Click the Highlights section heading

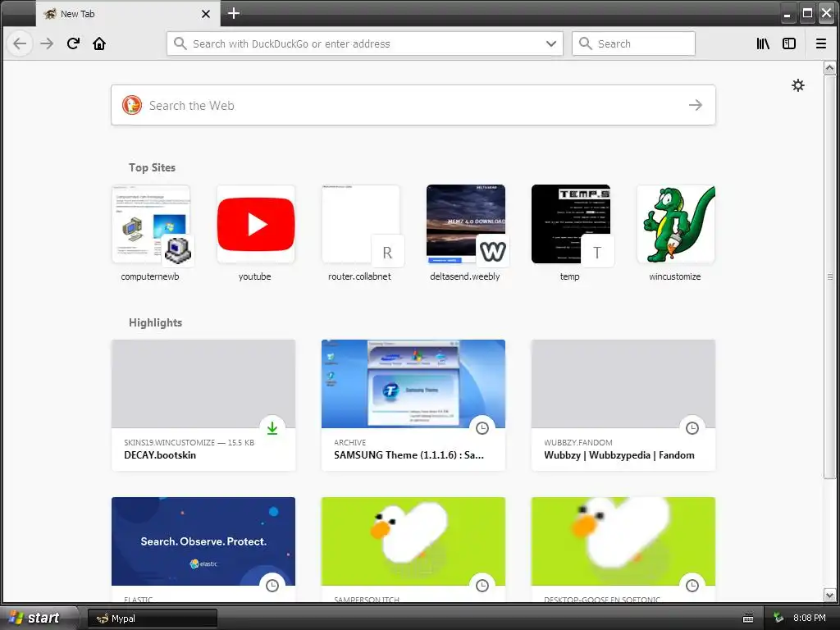pos(155,322)
